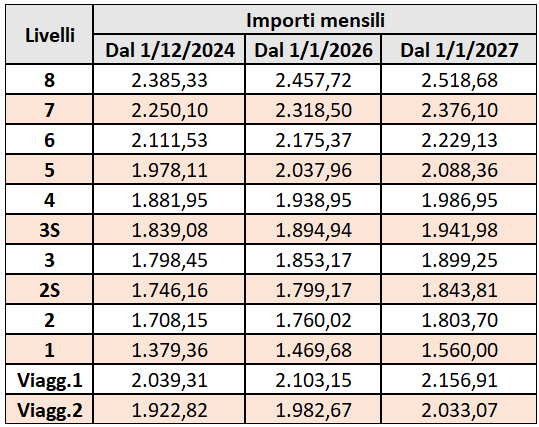539x427 pixels.
Task: Select the cell with value 1.560,00
Action: [x=459, y=349]
